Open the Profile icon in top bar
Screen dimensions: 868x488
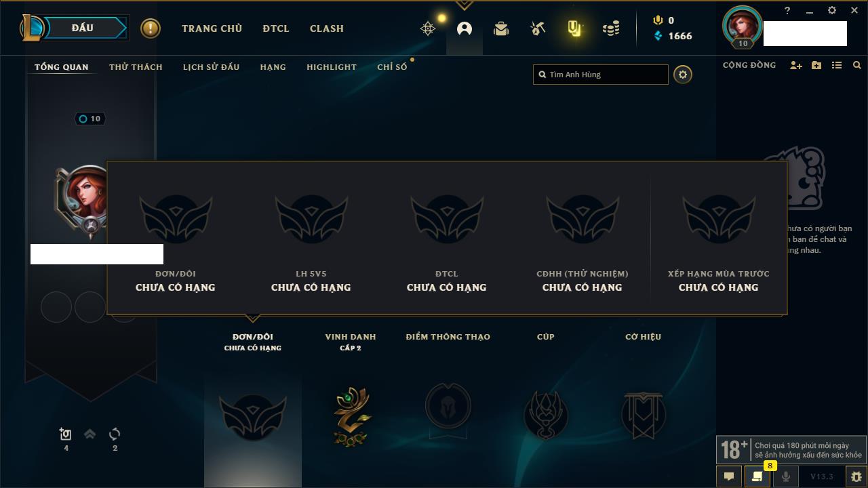click(x=465, y=28)
